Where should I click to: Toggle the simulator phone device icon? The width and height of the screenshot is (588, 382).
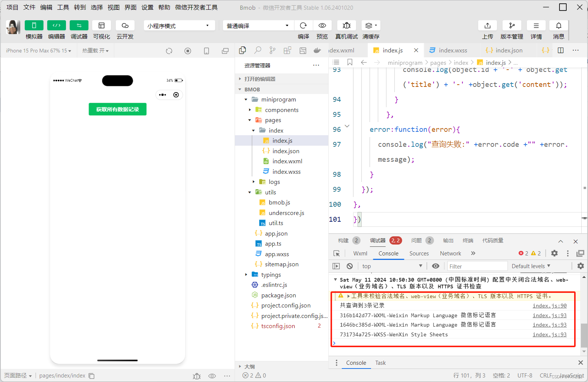click(x=206, y=51)
